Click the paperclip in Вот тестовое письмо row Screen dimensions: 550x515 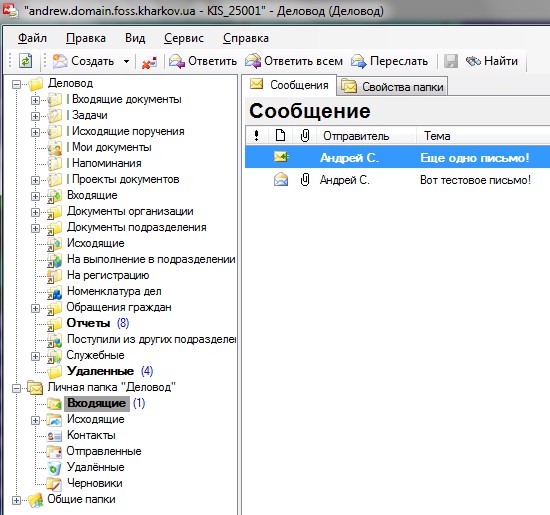(x=305, y=180)
